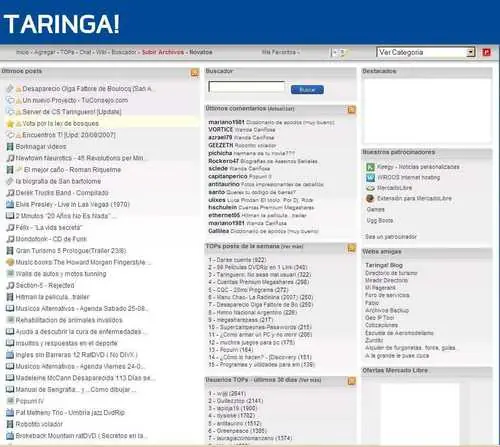Click video icon beside Borknagar videos
Image resolution: width=500 pixels, height=447 pixels.
pos(10,147)
